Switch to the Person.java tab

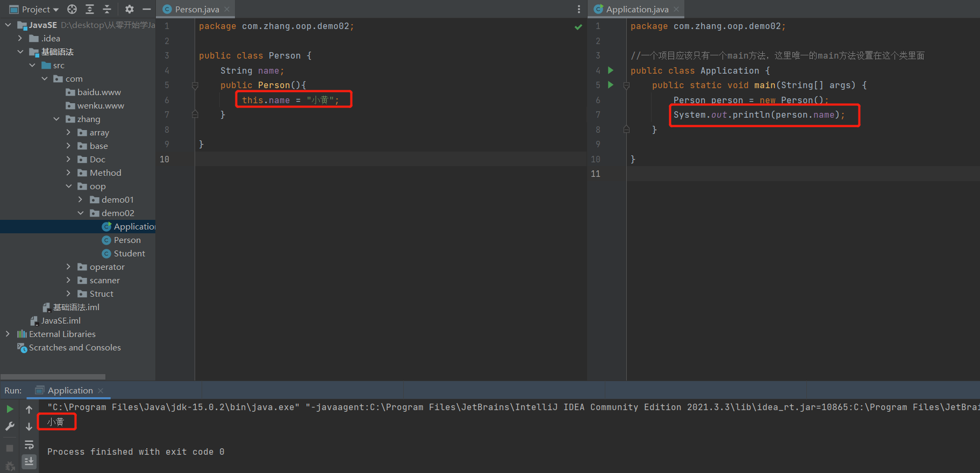point(197,9)
